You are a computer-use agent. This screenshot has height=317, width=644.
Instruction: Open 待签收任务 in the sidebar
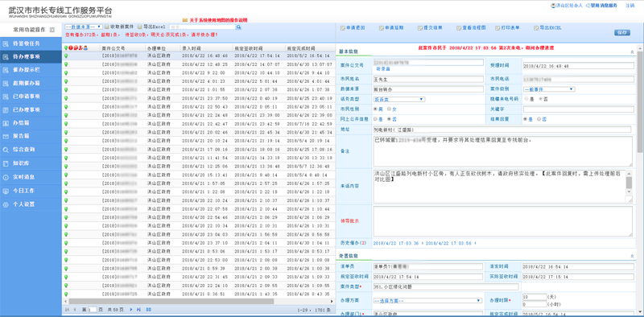pyautogui.click(x=31, y=43)
